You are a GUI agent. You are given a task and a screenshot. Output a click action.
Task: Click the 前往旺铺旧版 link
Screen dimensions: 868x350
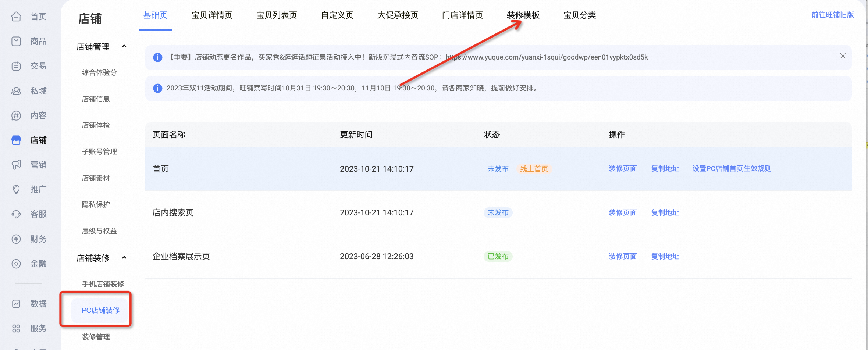point(833,15)
